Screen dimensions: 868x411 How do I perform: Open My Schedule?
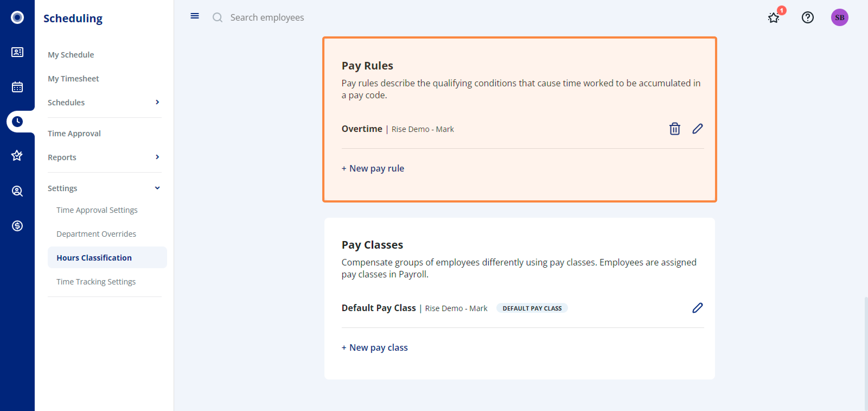click(x=71, y=55)
